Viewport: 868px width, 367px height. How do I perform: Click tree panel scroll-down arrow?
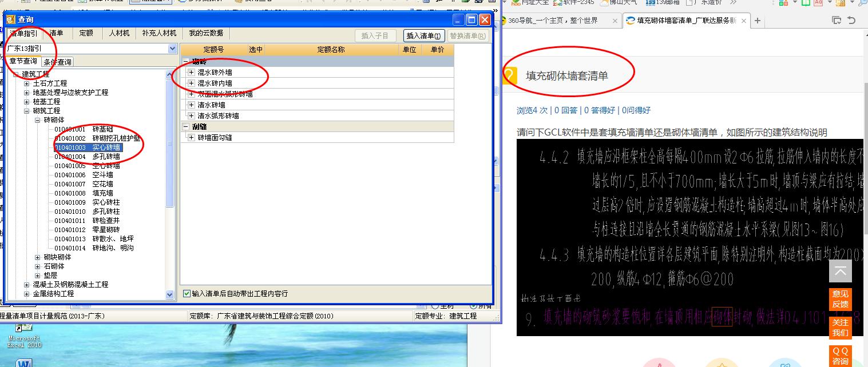170,295
